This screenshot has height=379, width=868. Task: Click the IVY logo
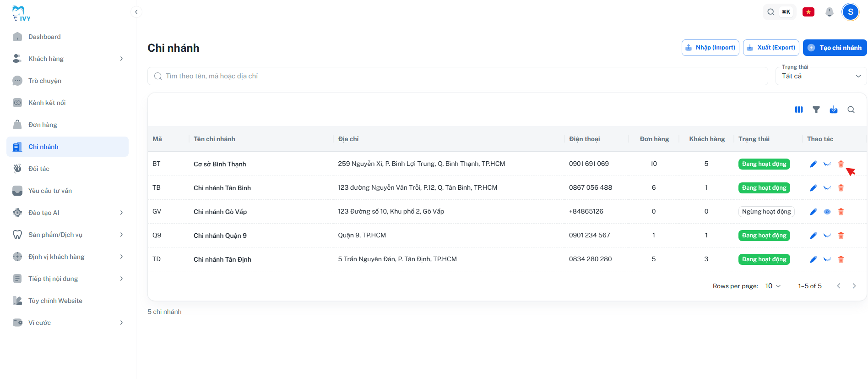pos(21,14)
